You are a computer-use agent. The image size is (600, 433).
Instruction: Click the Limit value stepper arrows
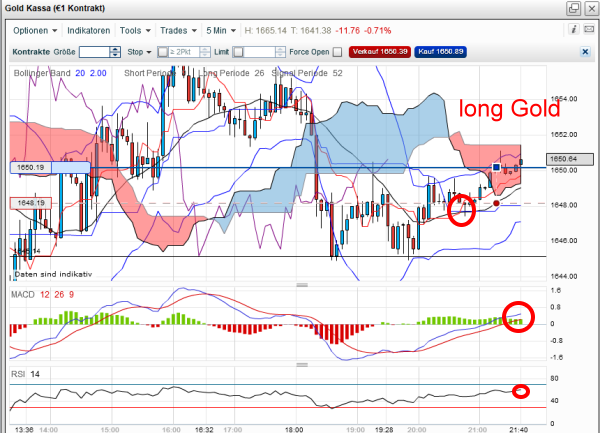(280, 52)
